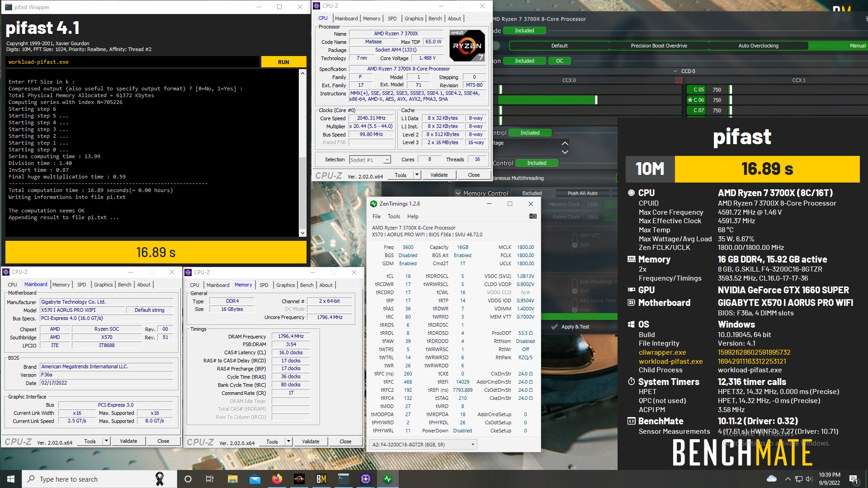Open the Windows Start menu
The height and width of the screenshot is (488, 868).
(x=11, y=479)
